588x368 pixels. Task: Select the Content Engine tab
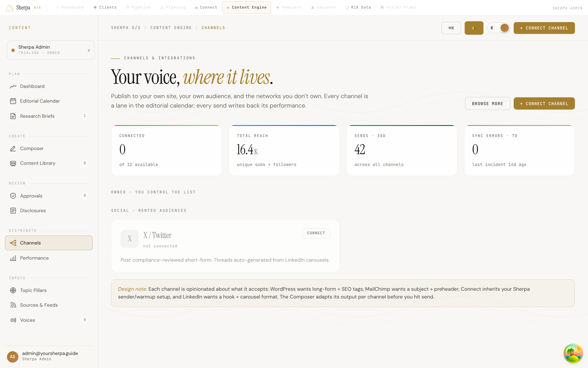click(247, 7)
